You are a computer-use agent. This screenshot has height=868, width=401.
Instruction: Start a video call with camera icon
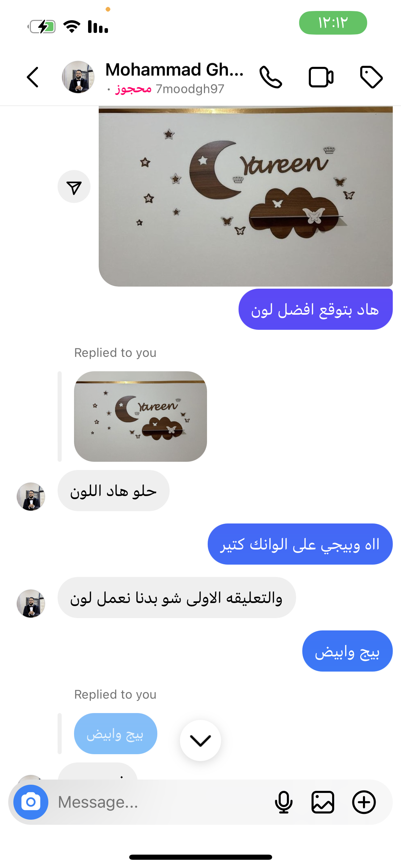321,77
